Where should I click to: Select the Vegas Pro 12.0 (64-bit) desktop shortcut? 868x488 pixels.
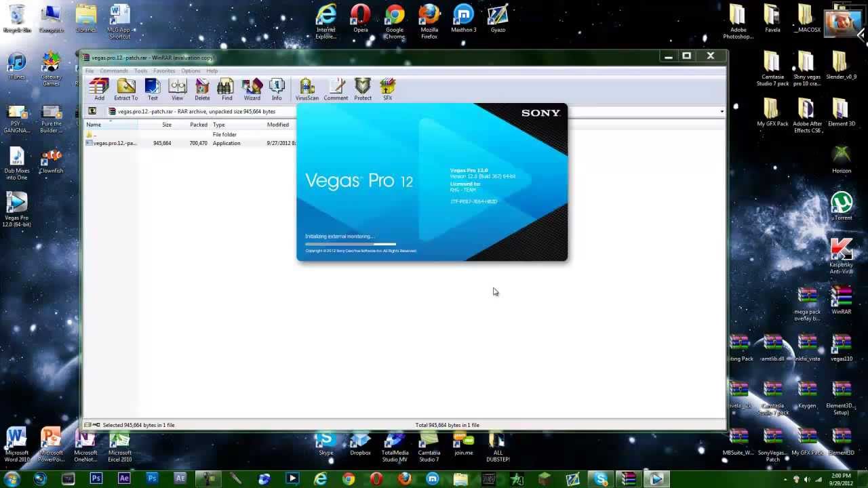[x=17, y=209]
